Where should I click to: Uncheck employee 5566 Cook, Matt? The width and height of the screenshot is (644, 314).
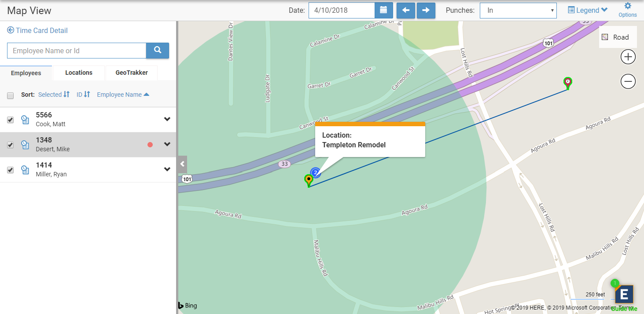(x=11, y=120)
